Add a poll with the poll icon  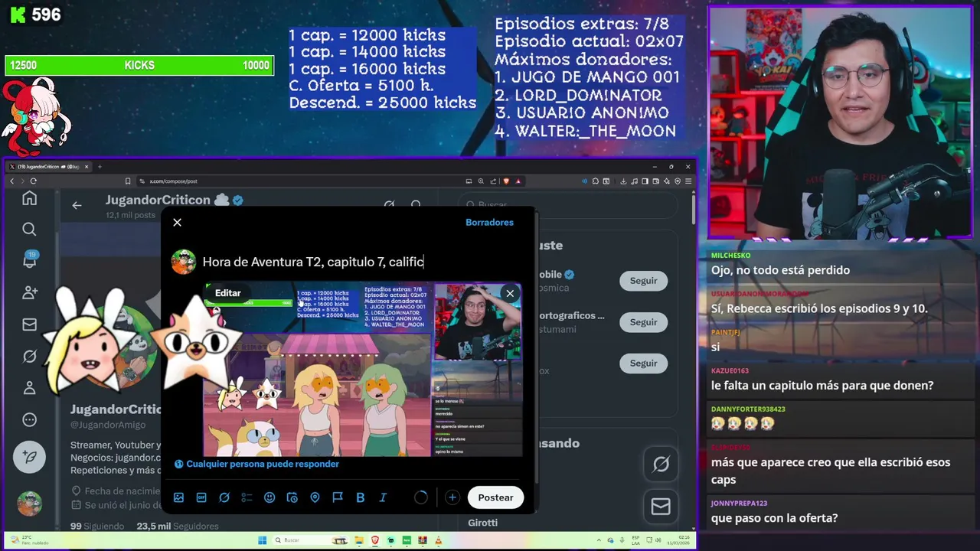tap(247, 497)
